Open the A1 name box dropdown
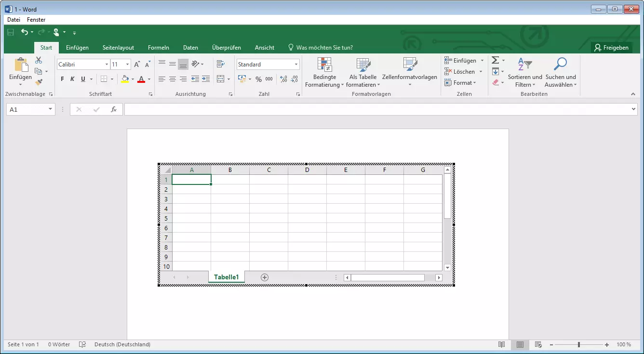Image resolution: width=644 pixels, height=354 pixels. (x=50, y=109)
